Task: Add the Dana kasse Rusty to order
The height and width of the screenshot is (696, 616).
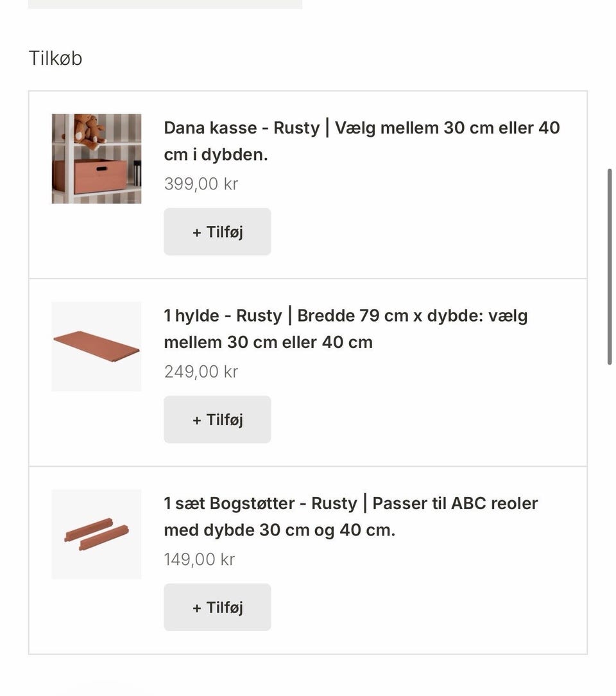Action: click(218, 232)
